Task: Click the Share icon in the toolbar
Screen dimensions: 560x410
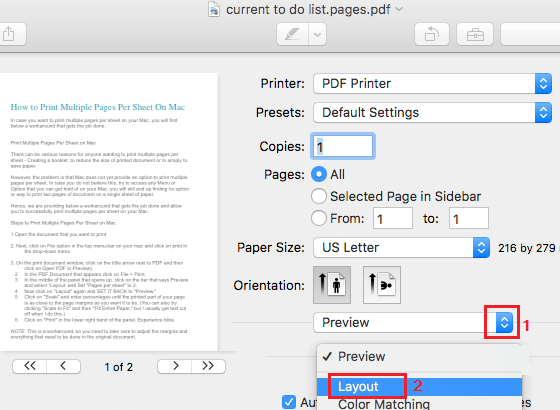Action: (x=10, y=34)
